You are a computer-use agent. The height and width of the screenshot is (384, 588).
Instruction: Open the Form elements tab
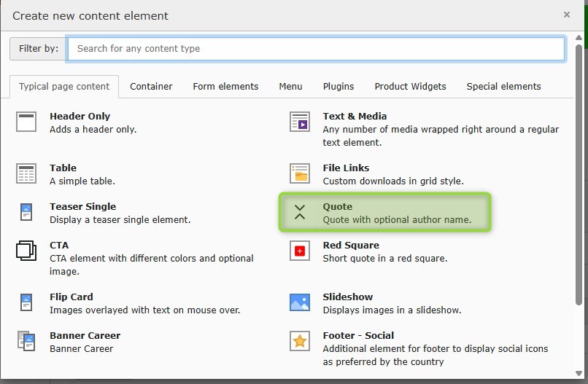coord(225,86)
